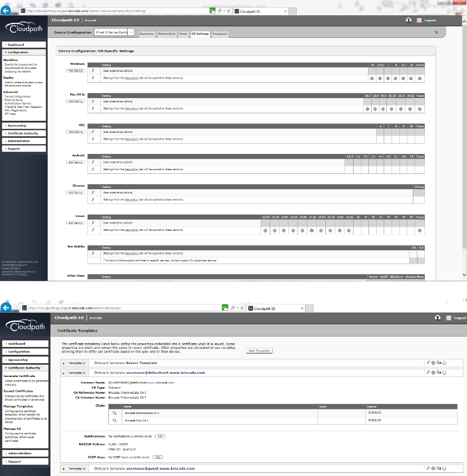Toggle Linux 16.10 power icon
467x476 pixels.
(349, 230)
